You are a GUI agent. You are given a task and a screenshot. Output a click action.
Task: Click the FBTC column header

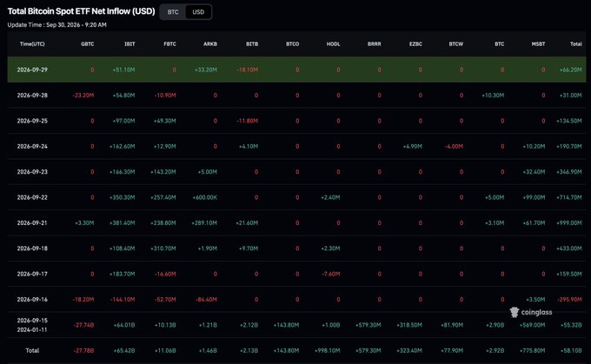coord(169,44)
